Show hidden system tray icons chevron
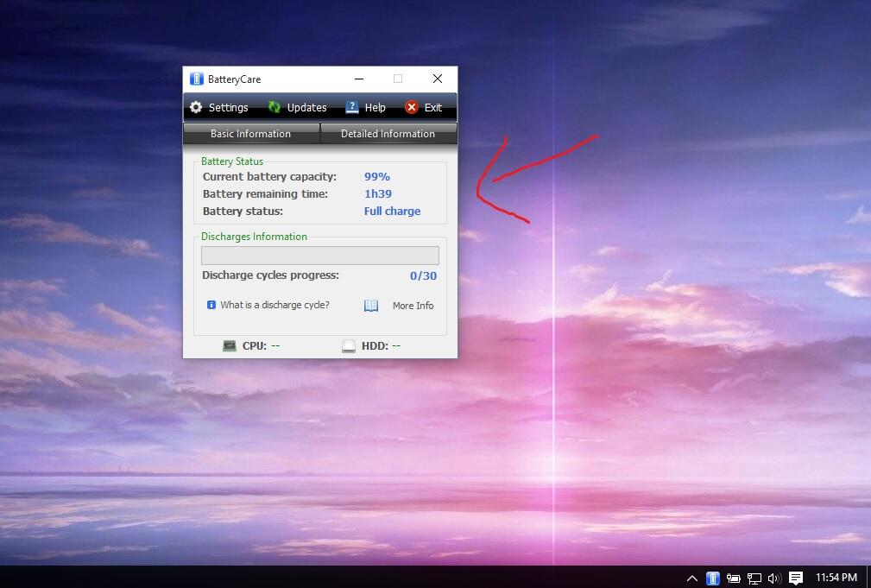The image size is (871, 588). [692, 578]
